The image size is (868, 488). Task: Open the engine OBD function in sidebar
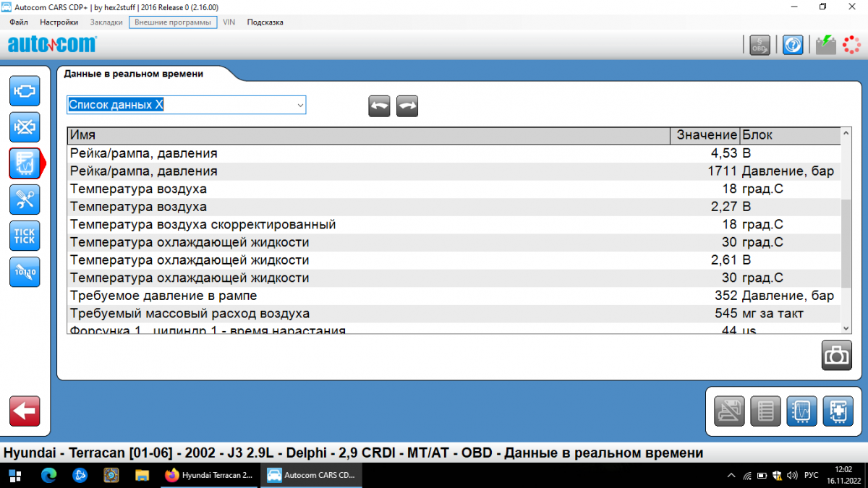point(25,91)
